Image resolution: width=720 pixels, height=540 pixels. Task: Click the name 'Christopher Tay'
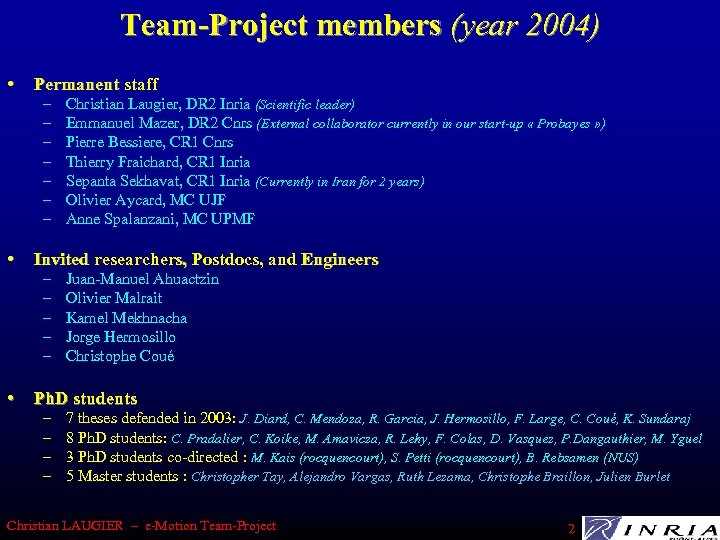(237, 477)
